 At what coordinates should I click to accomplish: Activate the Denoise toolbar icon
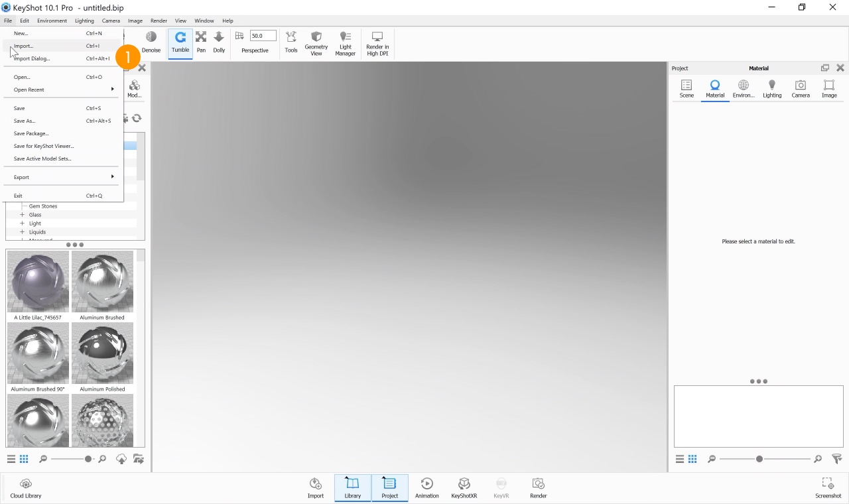click(151, 42)
